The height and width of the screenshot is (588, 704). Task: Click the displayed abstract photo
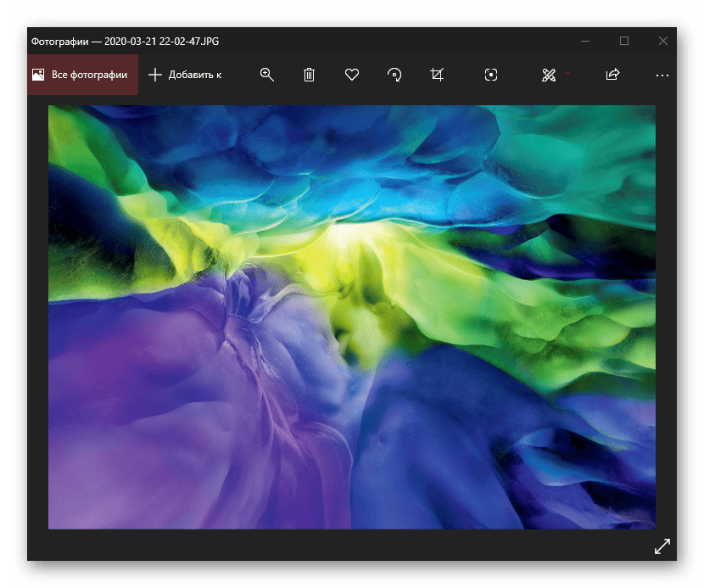[351, 317]
